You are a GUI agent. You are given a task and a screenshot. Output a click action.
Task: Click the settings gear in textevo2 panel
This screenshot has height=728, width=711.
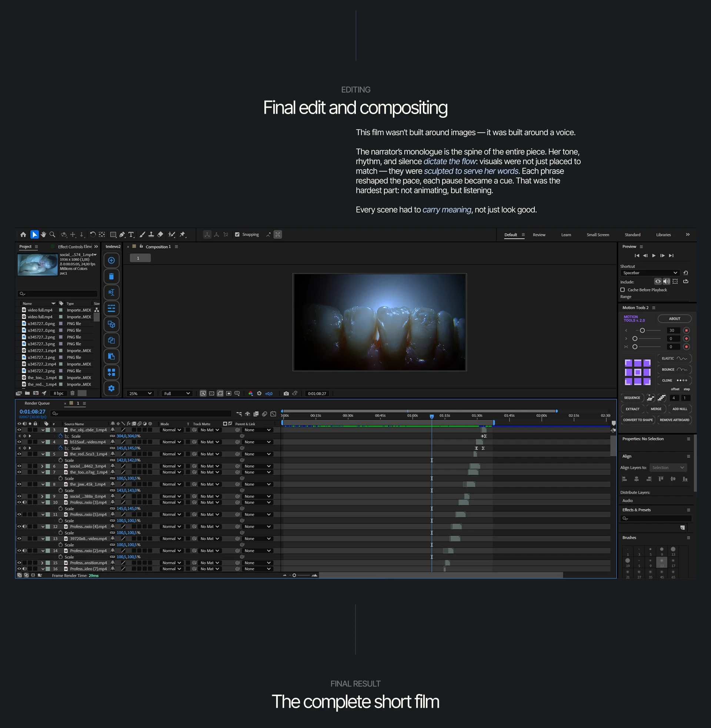[111, 388]
